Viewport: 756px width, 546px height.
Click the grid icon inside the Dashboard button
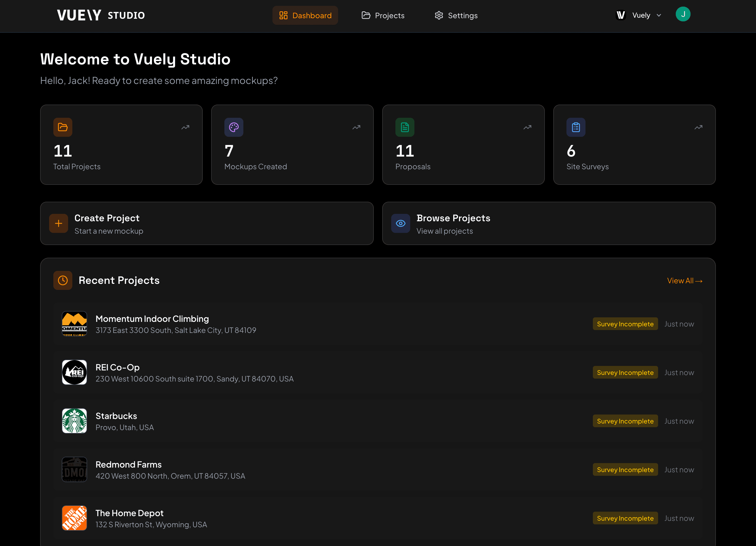pos(284,15)
